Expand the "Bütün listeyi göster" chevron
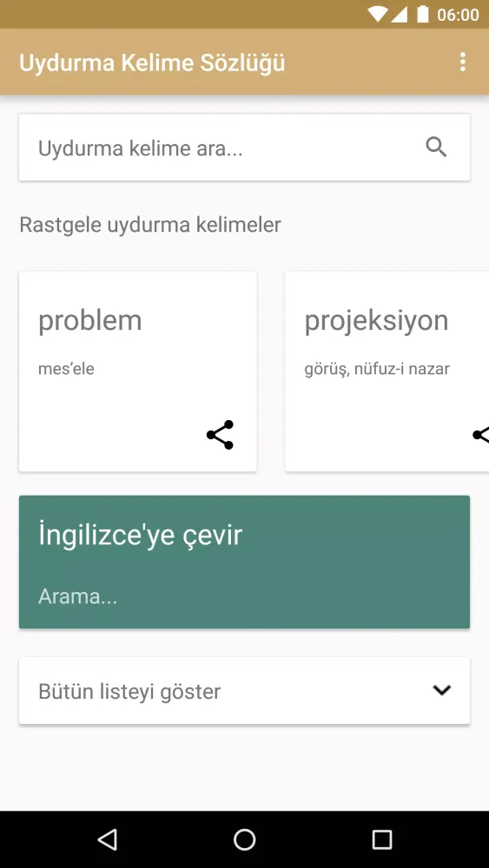Screen dimensions: 489x868 tap(442, 690)
